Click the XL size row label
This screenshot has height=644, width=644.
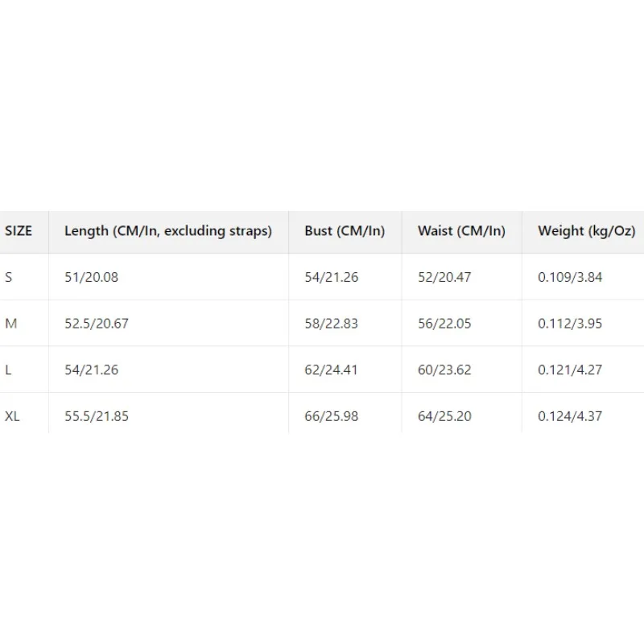tap(12, 416)
